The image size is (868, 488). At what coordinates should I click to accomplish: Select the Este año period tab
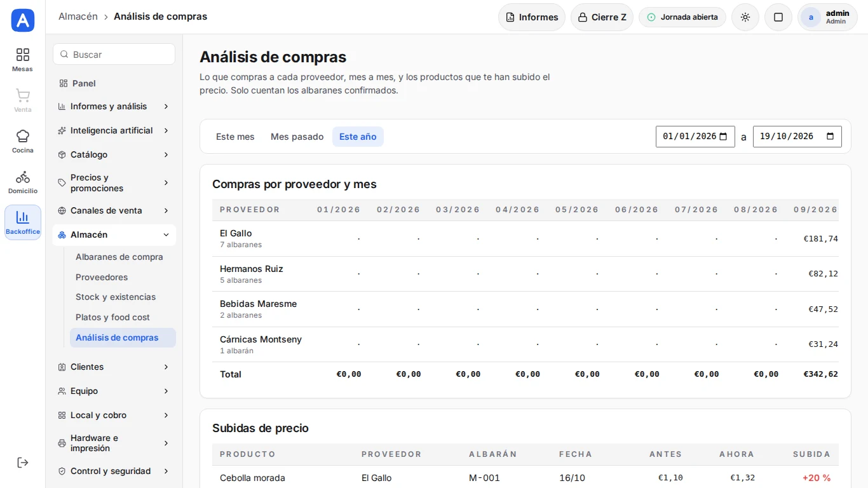358,137
